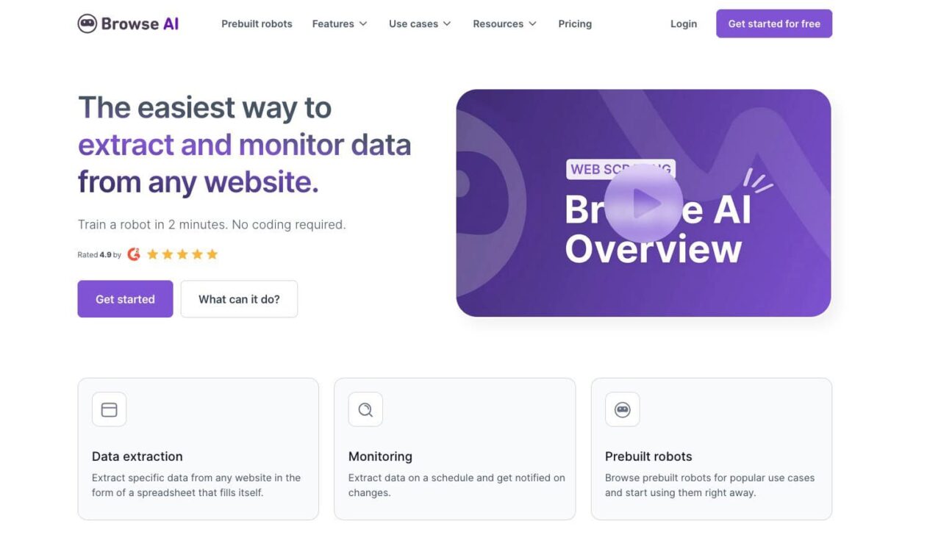The width and height of the screenshot is (941, 560).
Task: Select Prebuilt robots in the navigation
Action: click(x=257, y=24)
